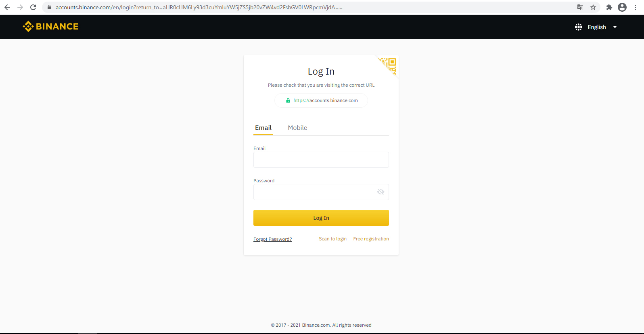Open the Free registration link
644x334 pixels.
coord(371,239)
